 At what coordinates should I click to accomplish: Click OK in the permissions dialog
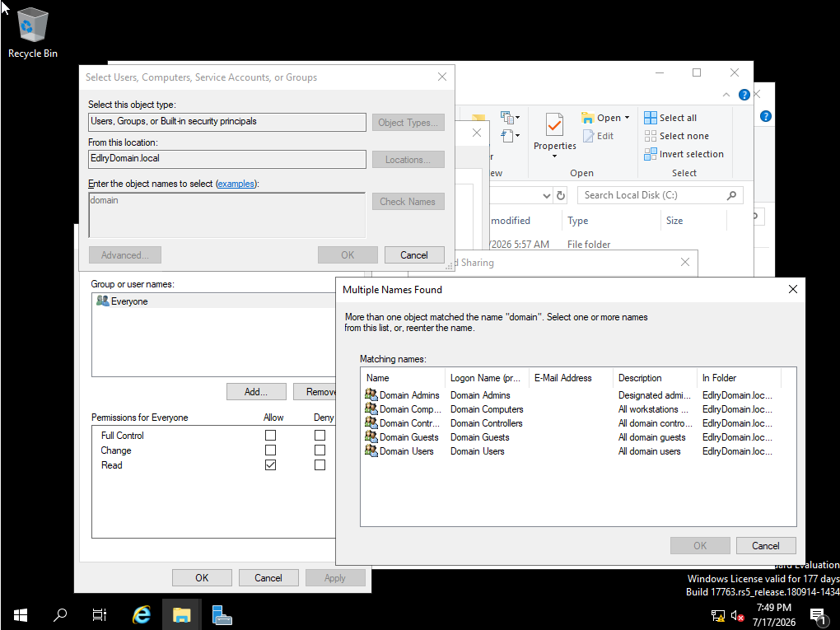tap(202, 578)
